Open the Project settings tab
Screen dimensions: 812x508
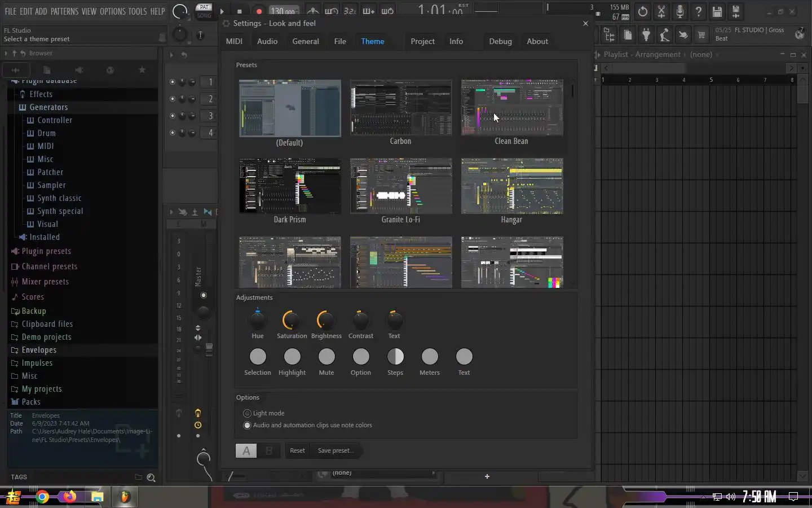[423, 41]
